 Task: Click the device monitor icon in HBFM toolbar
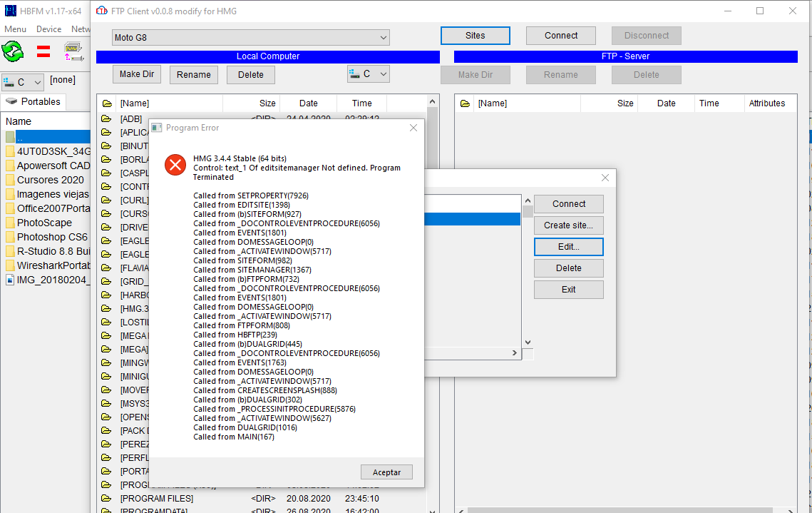[73, 51]
